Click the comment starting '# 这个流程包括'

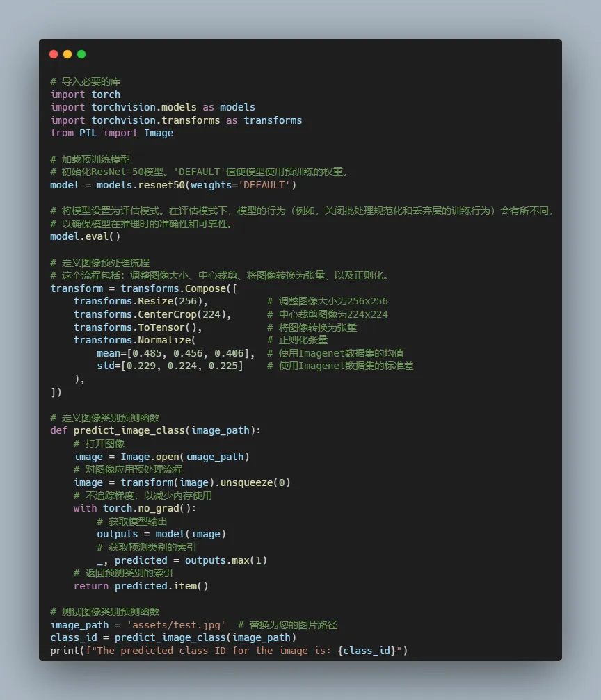pos(219,275)
